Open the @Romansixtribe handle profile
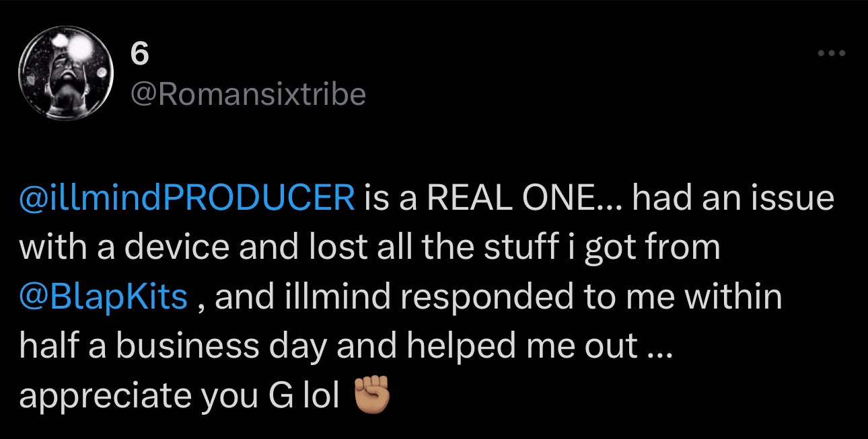 tap(248, 93)
